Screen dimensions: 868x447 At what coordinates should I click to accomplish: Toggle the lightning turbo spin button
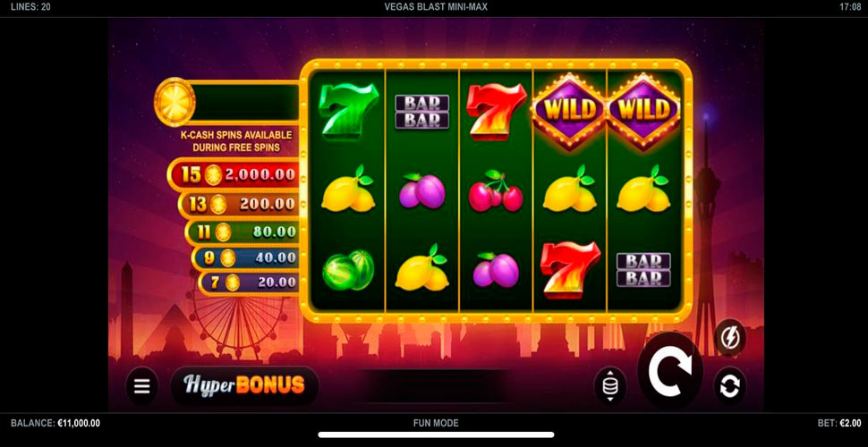pos(729,337)
